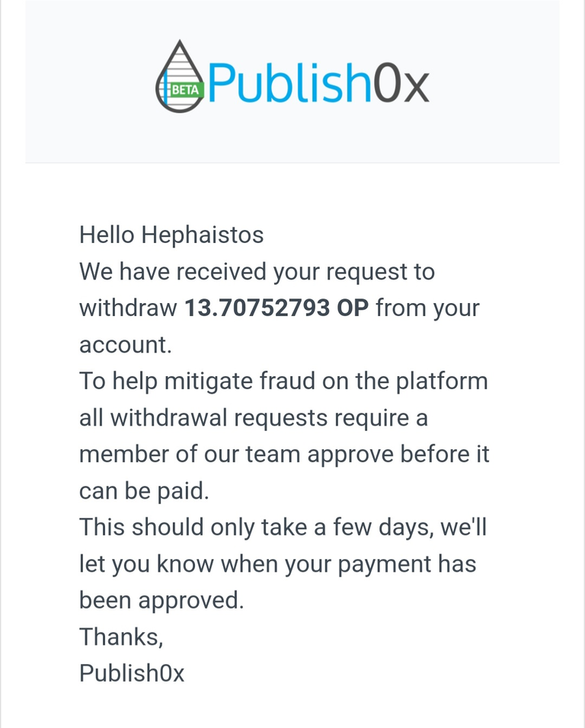The image size is (585, 728).
Task: Click the We have received your request line
Action: pyautogui.click(x=257, y=271)
